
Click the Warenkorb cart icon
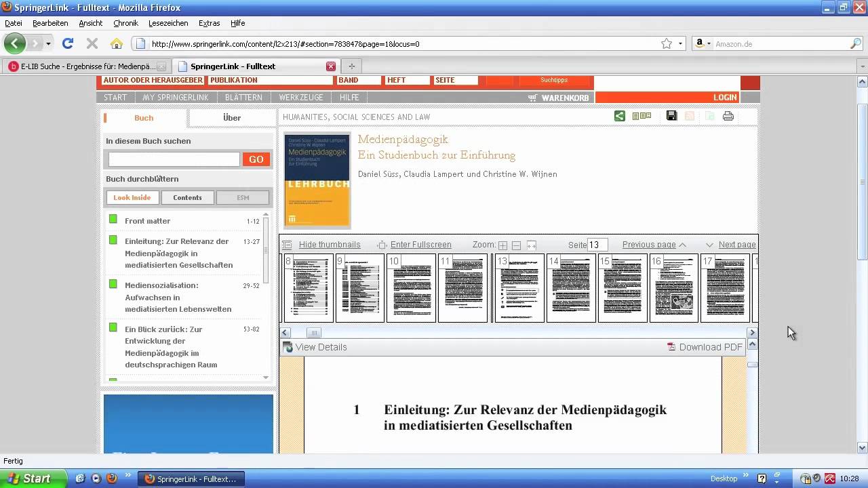pyautogui.click(x=533, y=98)
